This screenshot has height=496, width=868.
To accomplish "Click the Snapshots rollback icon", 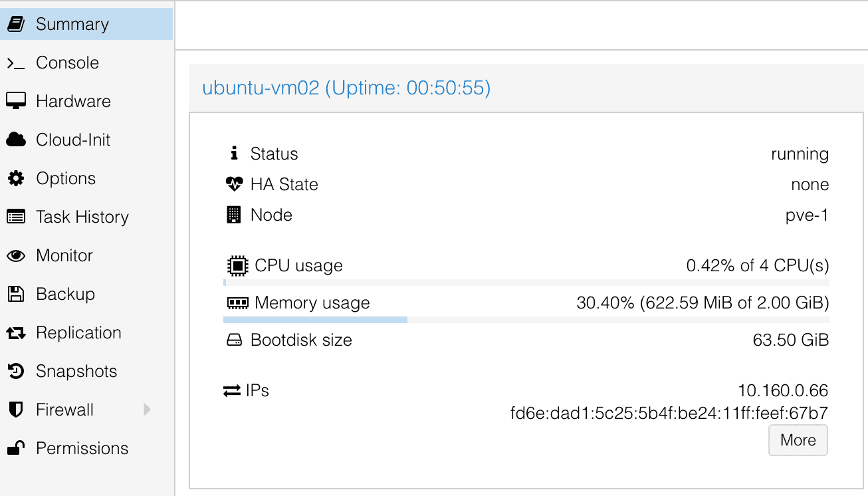I will point(16,370).
